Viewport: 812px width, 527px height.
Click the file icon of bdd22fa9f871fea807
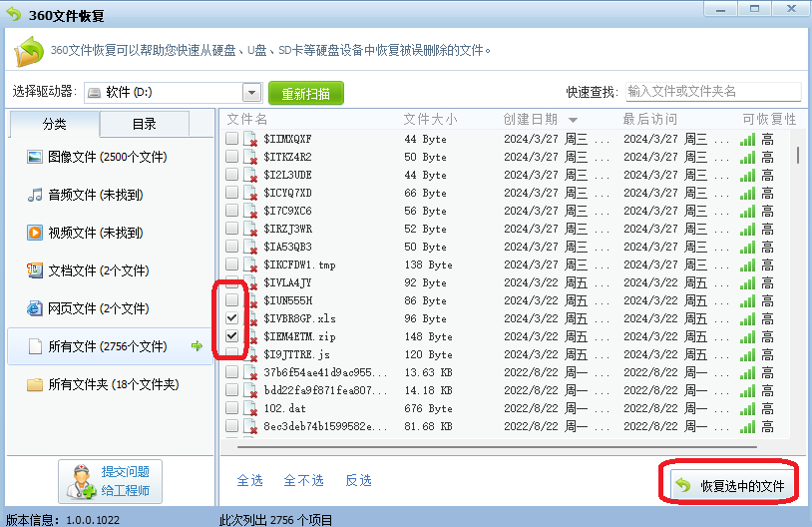pos(250,390)
